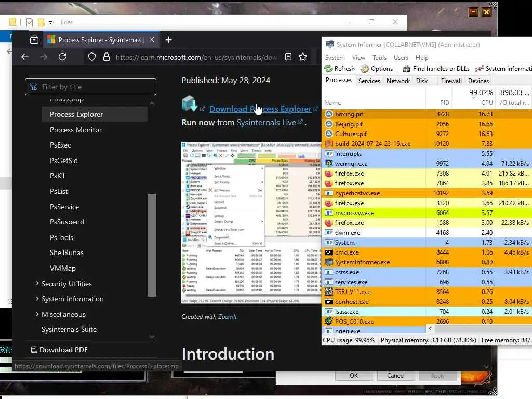Open the ZoomIt link
The height and width of the screenshot is (399, 532).
click(x=228, y=317)
